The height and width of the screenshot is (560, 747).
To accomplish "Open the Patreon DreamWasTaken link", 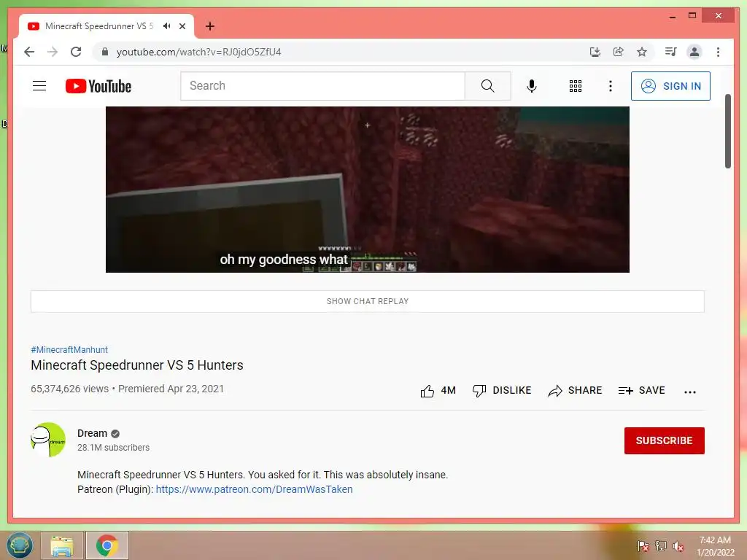I will click(254, 489).
